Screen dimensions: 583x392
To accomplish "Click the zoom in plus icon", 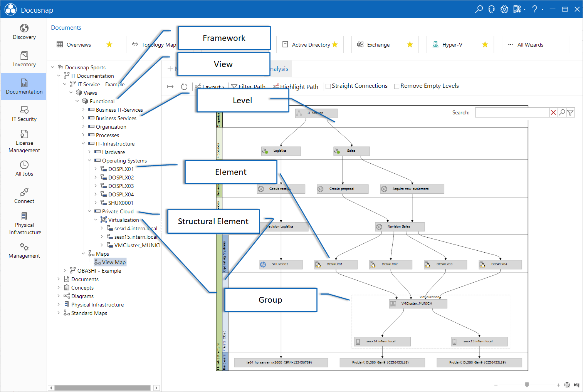I will (558, 385).
